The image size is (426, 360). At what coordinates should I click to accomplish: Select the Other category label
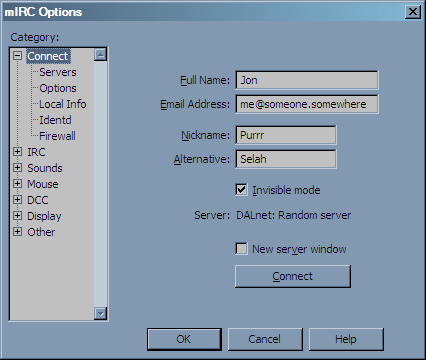pyautogui.click(x=41, y=232)
